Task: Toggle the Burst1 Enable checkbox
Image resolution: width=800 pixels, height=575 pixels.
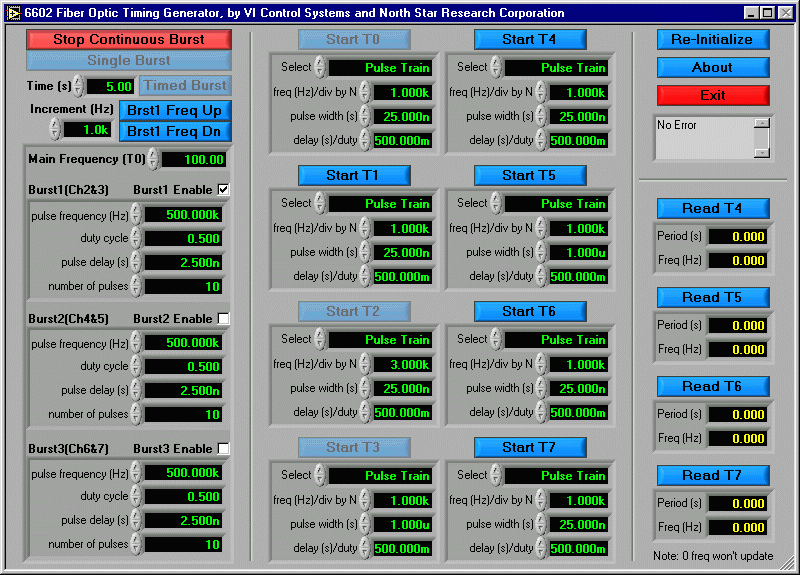Action: coord(223,190)
